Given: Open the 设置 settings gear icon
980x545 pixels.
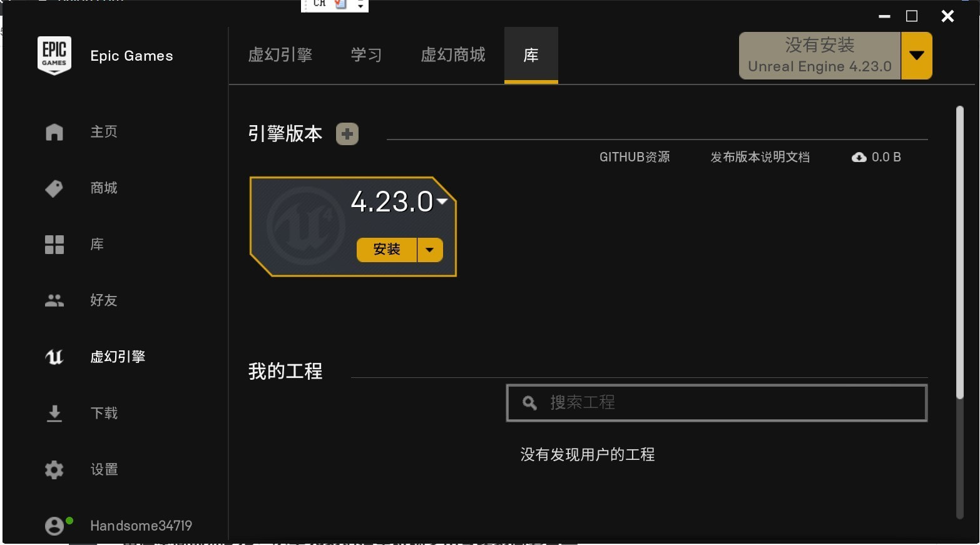Looking at the screenshot, I should tap(54, 470).
